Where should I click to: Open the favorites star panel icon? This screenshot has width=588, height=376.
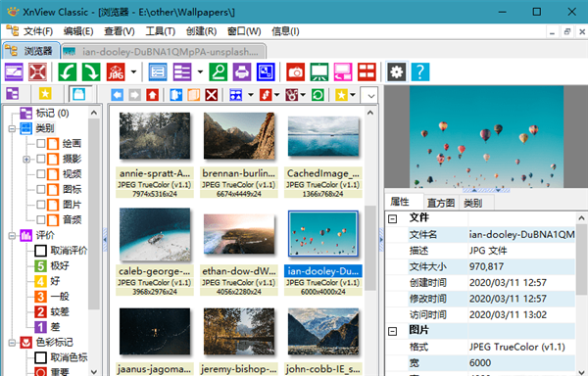pos(45,94)
